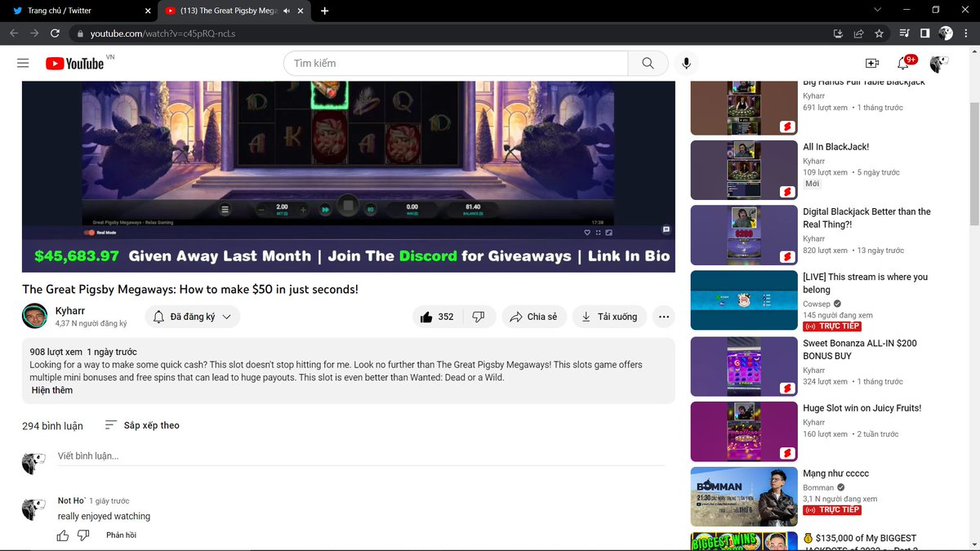The height and width of the screenshot is (551, 980).
Task: Expand description with Hiện thêm
Action: pos(52,390)
